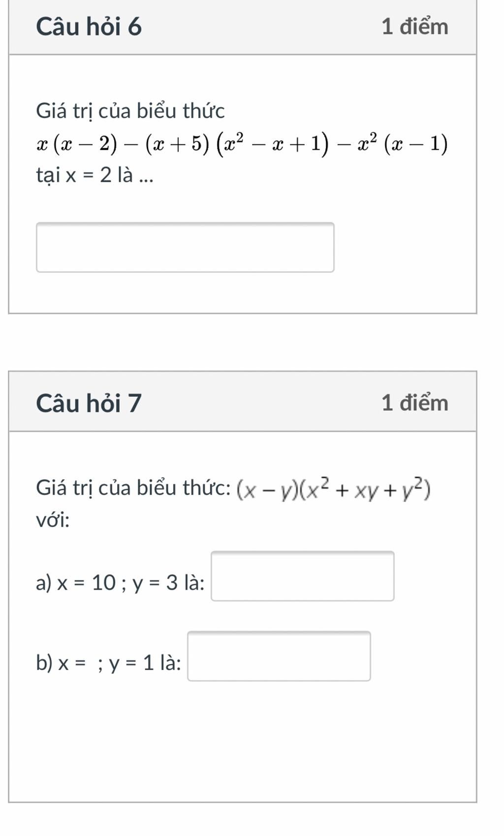This screenshot has height=836, width=504.
Task: Click the Câu hỏi 6 answer input box
Action: click(185, 247)
